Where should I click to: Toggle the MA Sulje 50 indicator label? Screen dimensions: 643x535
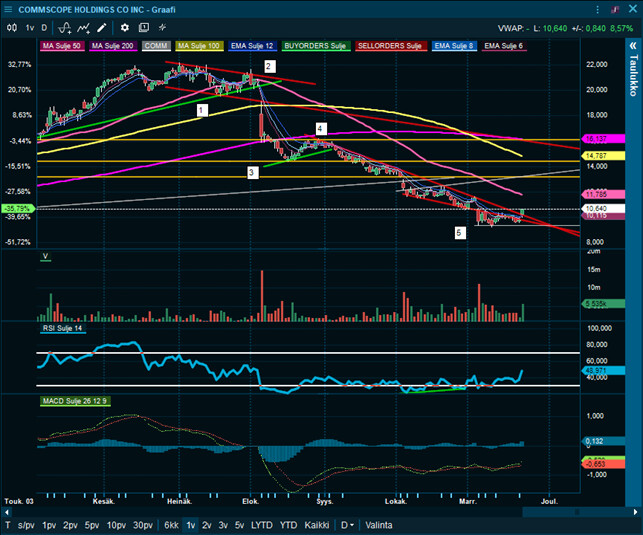(62, 46)
